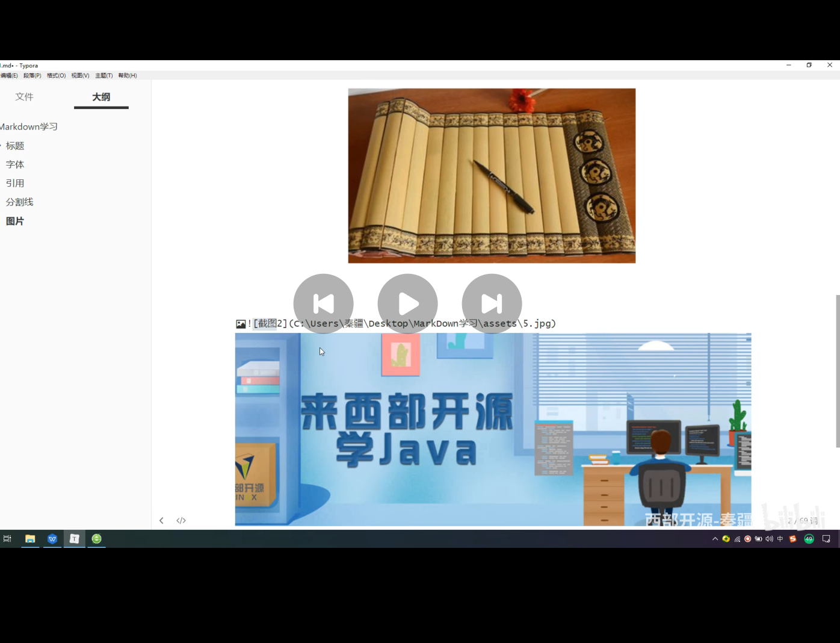Show hidden system tray icons
The height and width of the screenshot is (643, 840).
click(715, 539)
